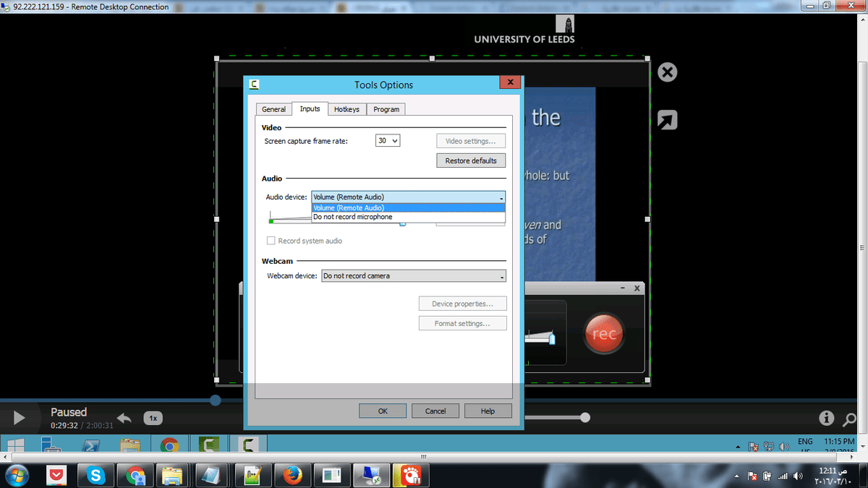Click the Restore defaults button
This screenshot has height=488, width=868.
471,160
